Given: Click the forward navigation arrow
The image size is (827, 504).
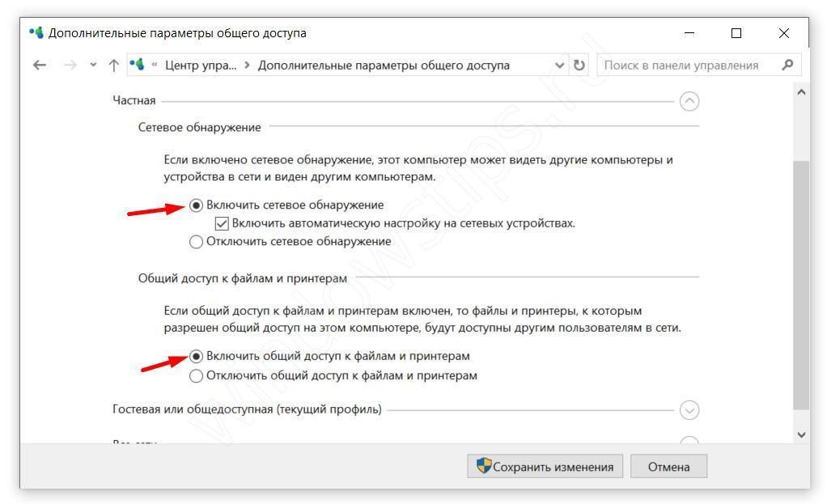Looking at the screenshot, I should [70, 66].
